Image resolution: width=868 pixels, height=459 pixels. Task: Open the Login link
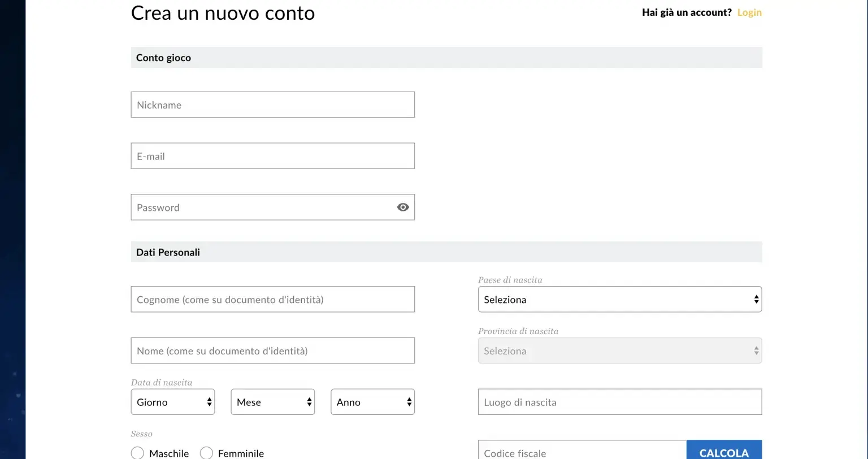pos(749,12)
